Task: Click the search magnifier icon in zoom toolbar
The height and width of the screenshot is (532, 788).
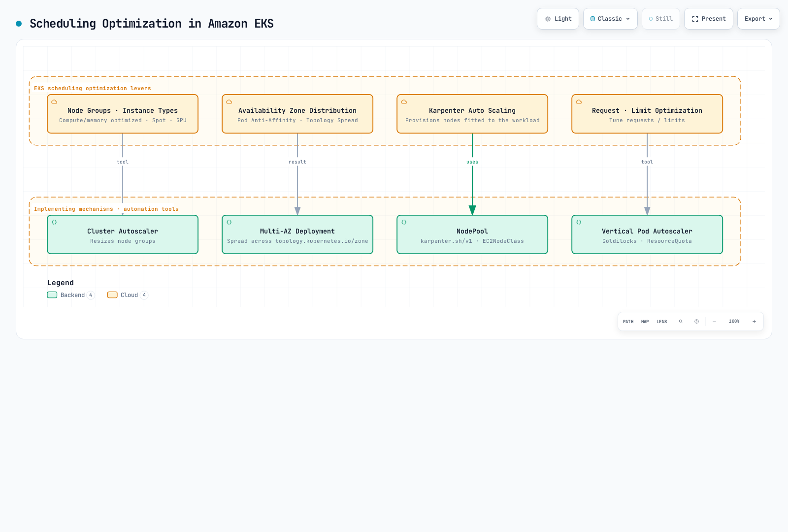Action: pyautogui.click(x=681, y=321)
